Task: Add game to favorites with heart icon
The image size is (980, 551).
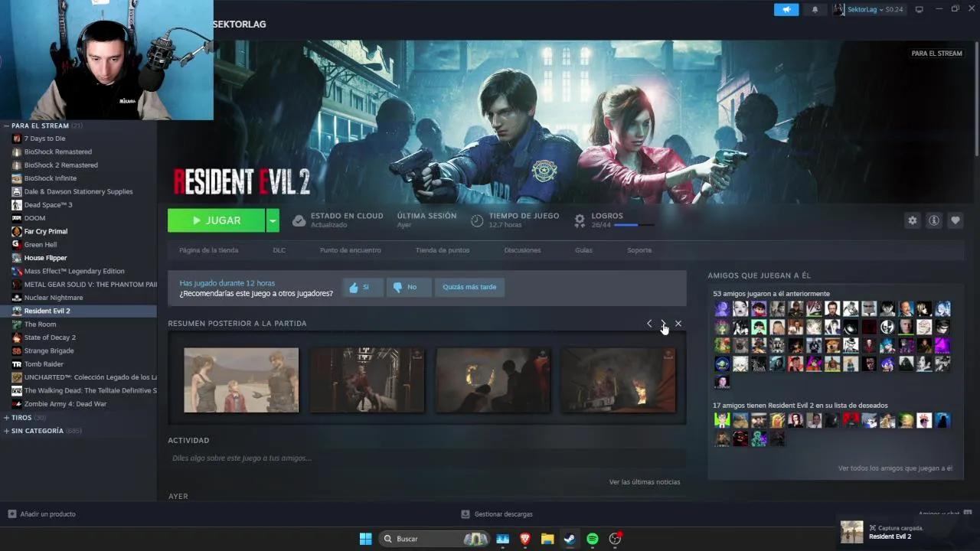Action: tap(955, 220)
